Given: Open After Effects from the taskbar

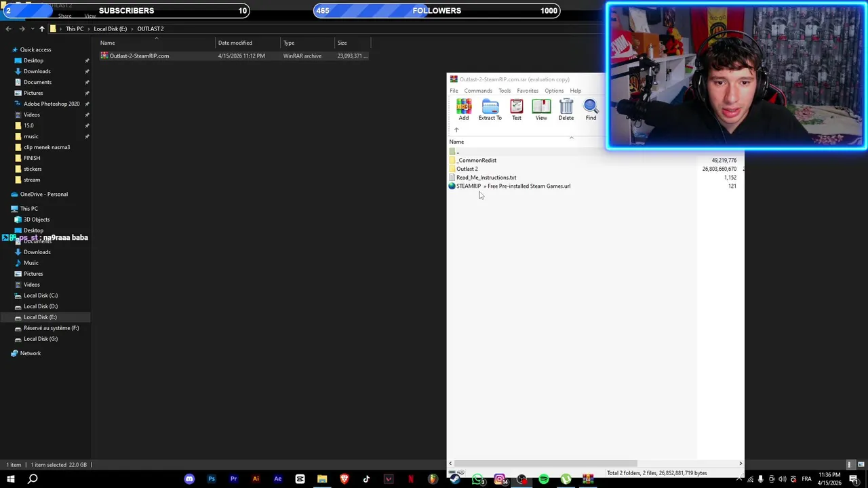Looking at the screenshot, I should coord(278,479).
